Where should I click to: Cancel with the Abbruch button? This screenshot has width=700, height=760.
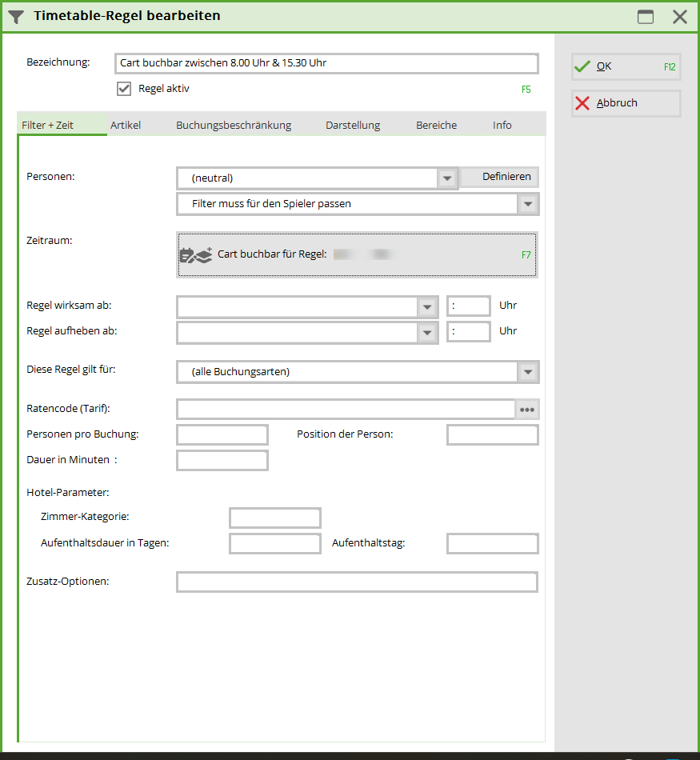click(x=626, y=103)
